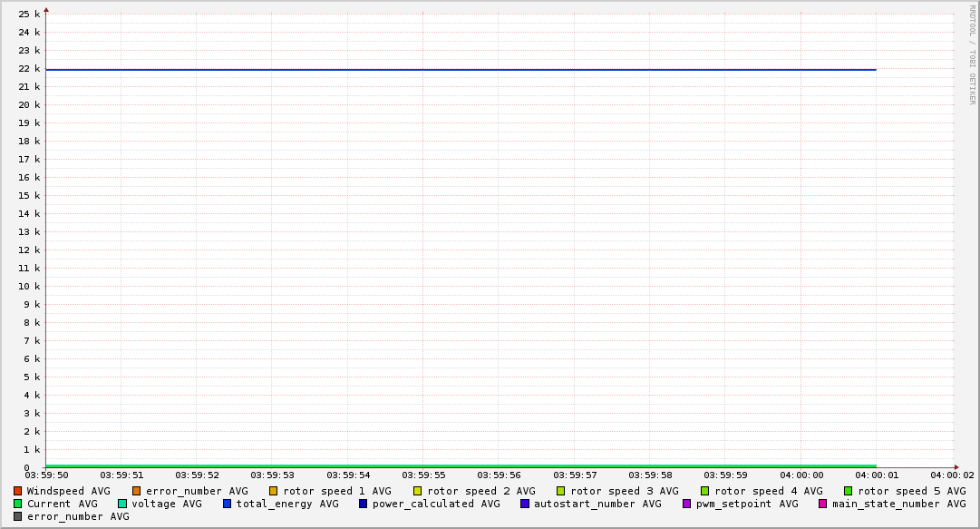The width and height of the screenshot is (980, 529).
Task: Pick the rotor speed 4 AVG legend text
Action: [768, 491]
